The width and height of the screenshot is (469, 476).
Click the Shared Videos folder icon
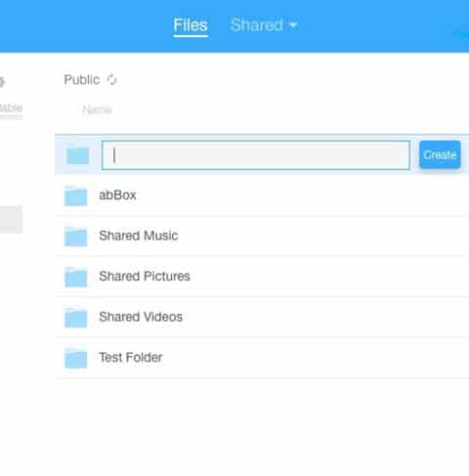(x=76, y=318)
